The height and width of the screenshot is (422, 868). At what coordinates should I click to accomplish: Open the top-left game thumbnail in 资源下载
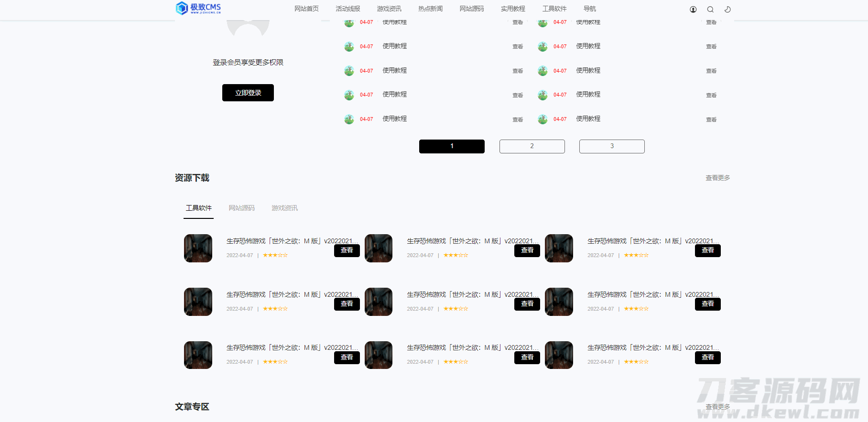[x=198, y=248]
